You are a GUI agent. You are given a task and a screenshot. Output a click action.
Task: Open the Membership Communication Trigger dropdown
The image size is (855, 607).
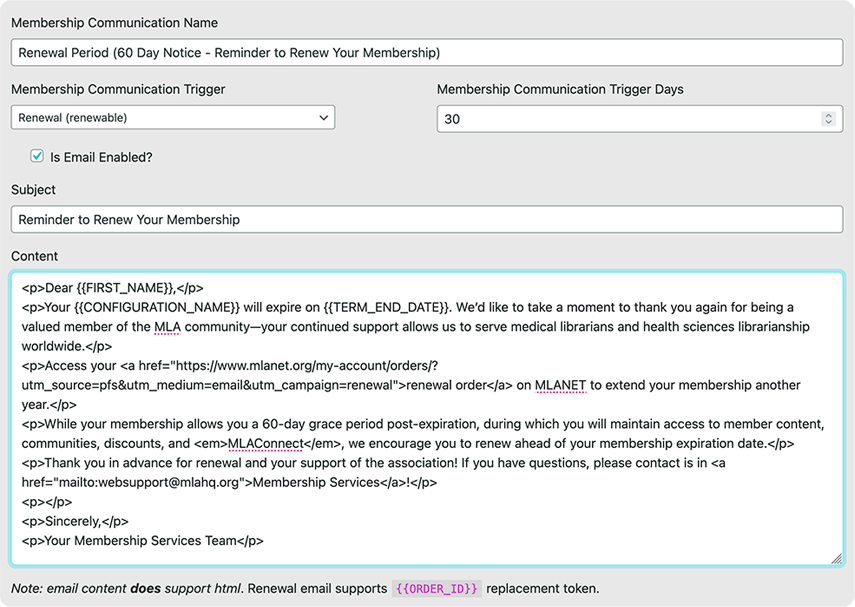(x=172, y=118)
